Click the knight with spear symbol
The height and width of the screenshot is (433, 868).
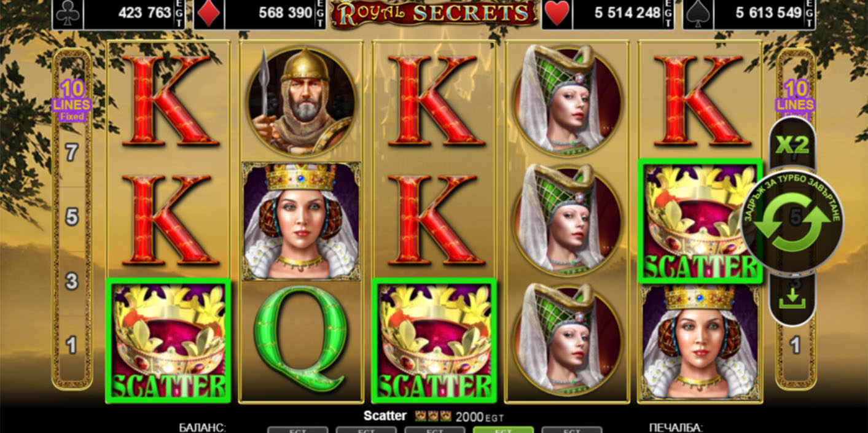click(300, 100)
